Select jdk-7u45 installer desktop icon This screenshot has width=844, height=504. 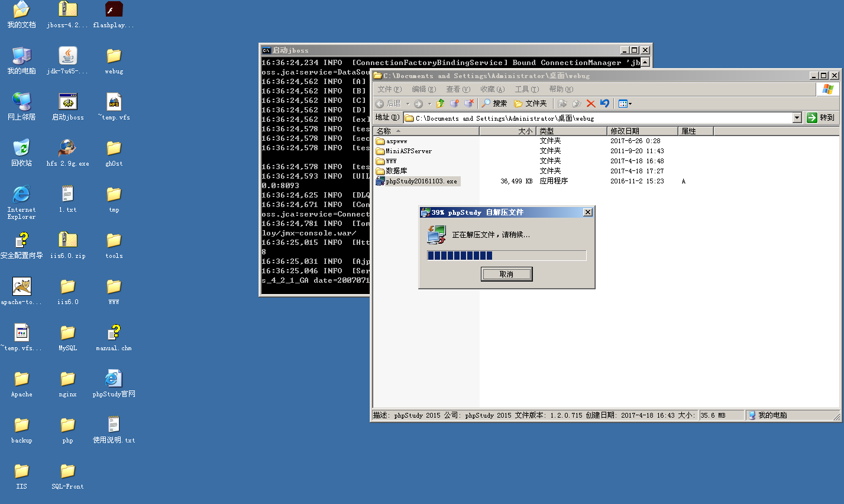(67, 61)
